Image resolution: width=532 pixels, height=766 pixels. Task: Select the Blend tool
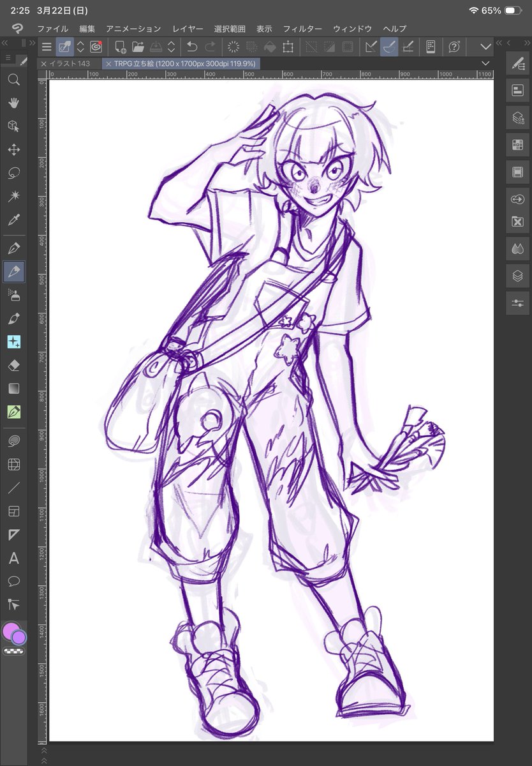point(13,440)
